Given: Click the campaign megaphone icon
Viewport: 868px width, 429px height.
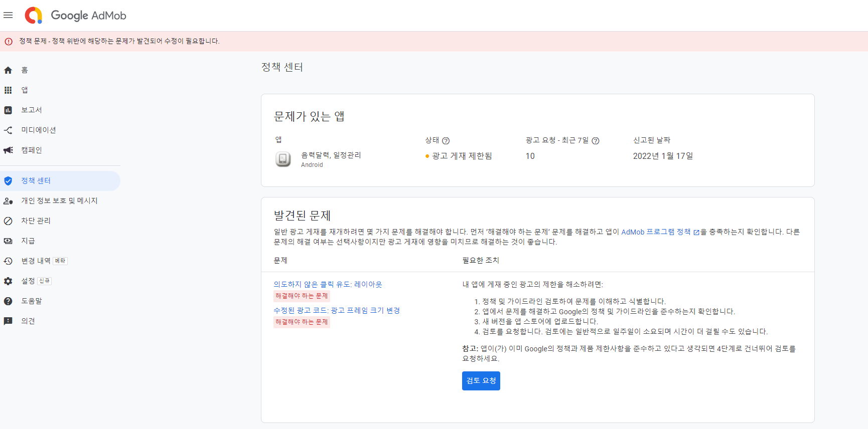Looking at the screenshot, I should point(8,150).
